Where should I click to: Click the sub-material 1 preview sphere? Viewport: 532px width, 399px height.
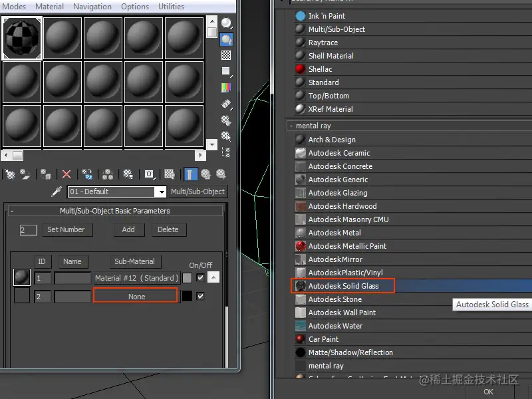point(22,277)
